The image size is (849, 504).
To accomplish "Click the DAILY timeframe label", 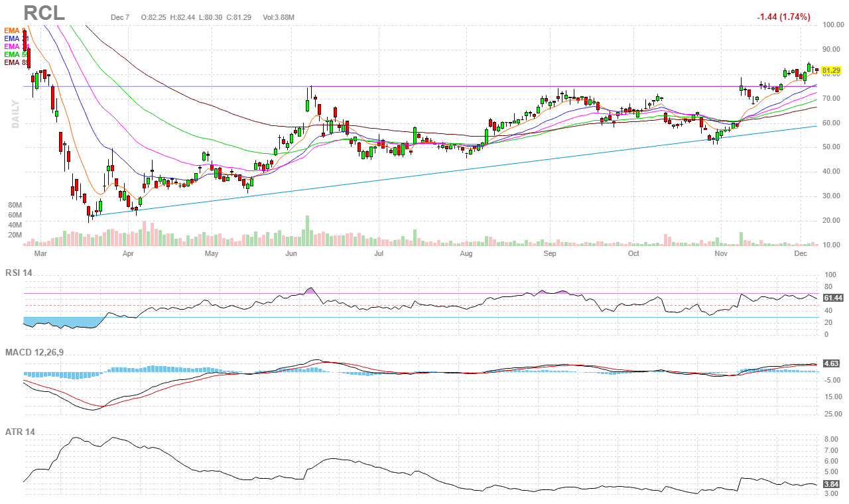I will pos(15,114).
